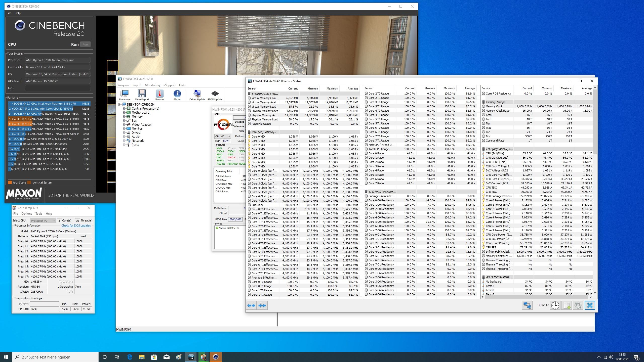644x362 pixels.
Task: Click the BIOS Update chip icon
Action: 215,95
